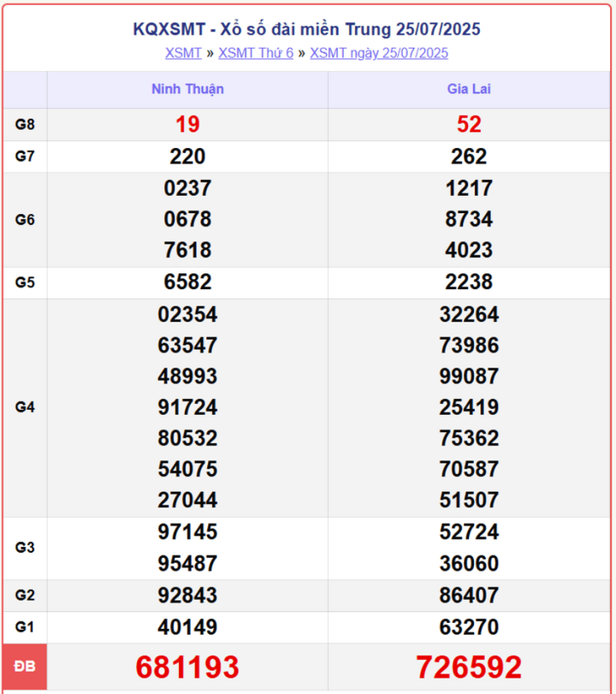This screenshot has width=616, height=694.
Task: Select G4 number 91724
Action: [187, 407]
